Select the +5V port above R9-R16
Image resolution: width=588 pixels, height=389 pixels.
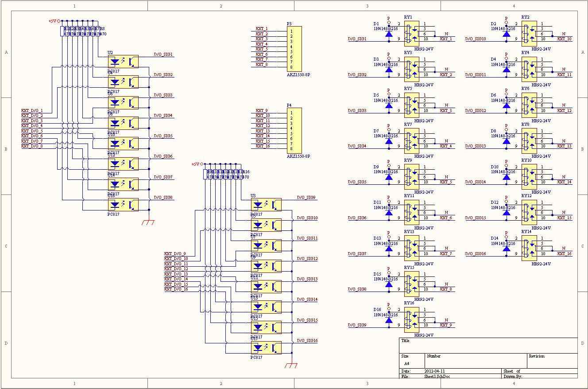click(197, 164)
